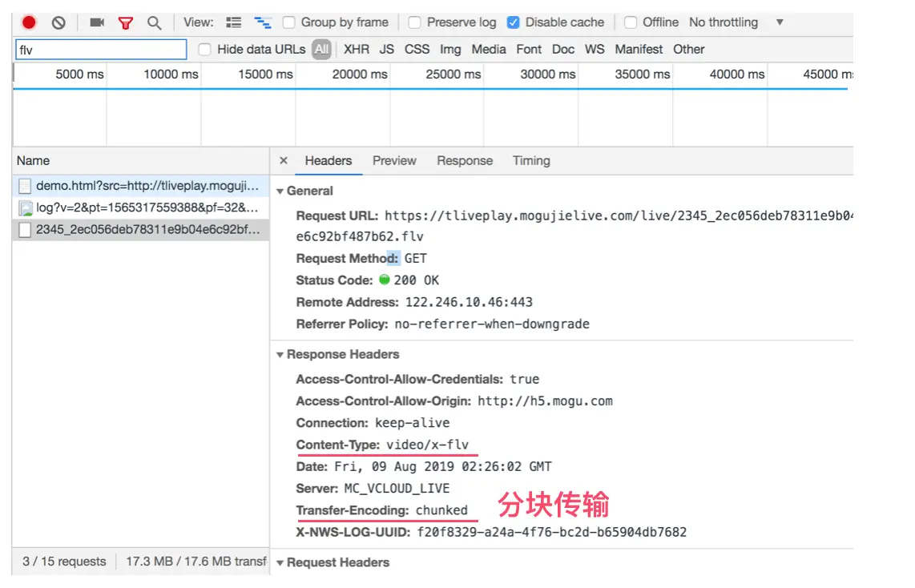Filter requests by Other
The image size is (915, 588).
689,50
